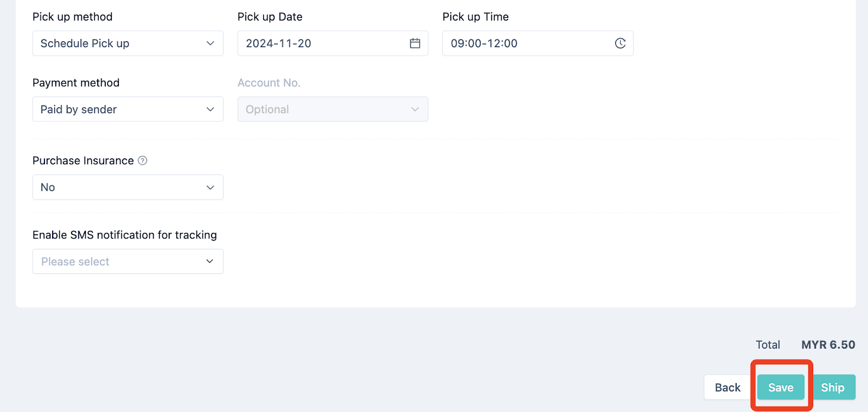Viewport: 868px width, 412px height.
Task: Expand the Paid by sender dropdown
Action: click(x=128, y=109)
